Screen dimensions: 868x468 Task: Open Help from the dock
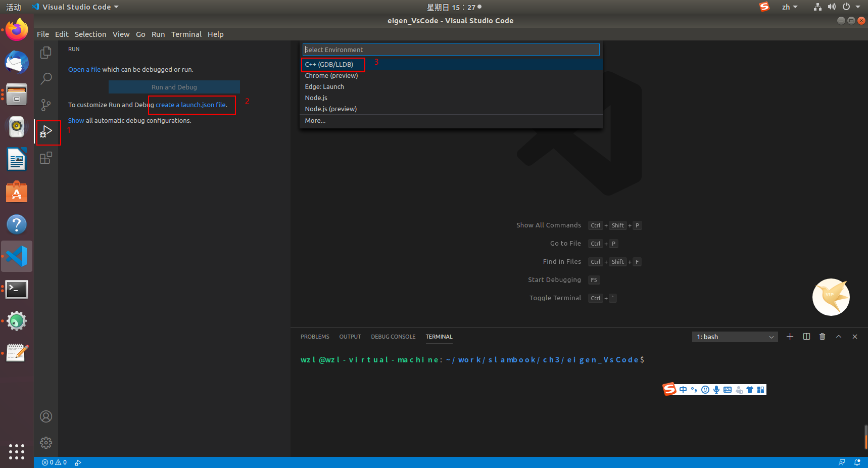(17, 224)
